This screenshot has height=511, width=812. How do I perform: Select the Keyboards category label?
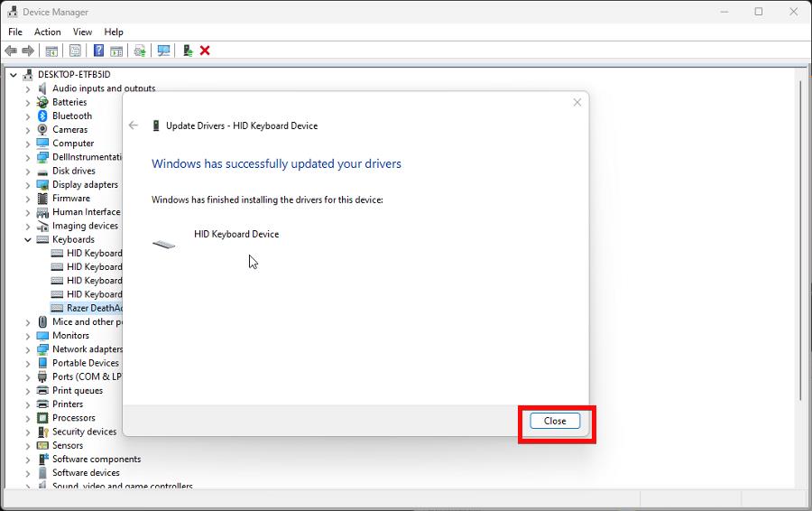click(x=74, y=239)
